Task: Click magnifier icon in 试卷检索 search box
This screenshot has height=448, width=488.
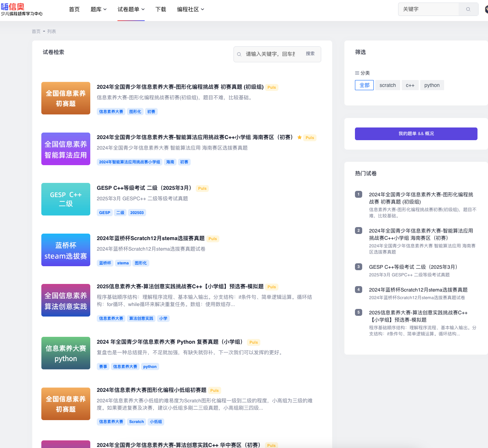Action: coord(239,54)
